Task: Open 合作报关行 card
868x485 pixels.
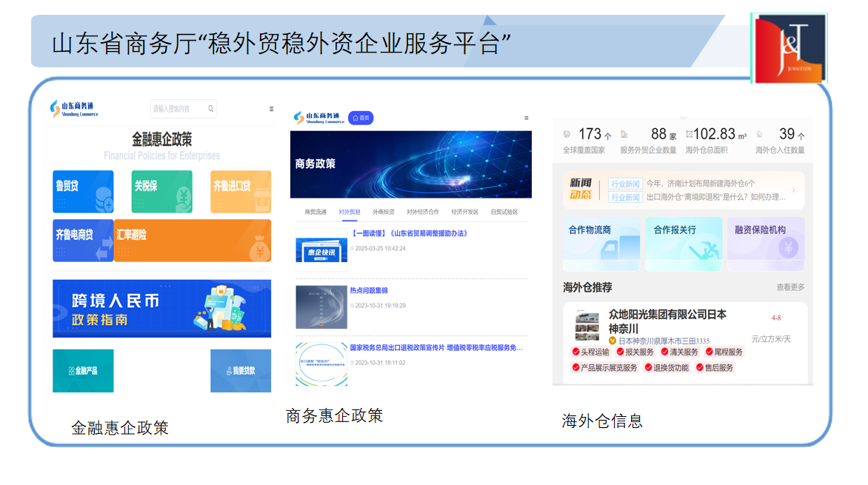Action: click(x=683, y=244)
